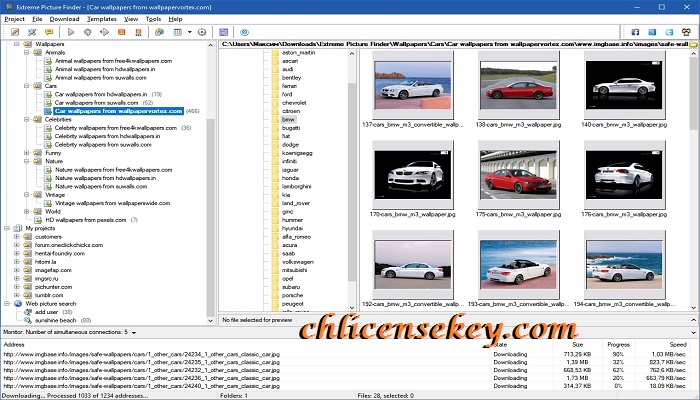Open the view mode dropdown arrow

point(190,32)
